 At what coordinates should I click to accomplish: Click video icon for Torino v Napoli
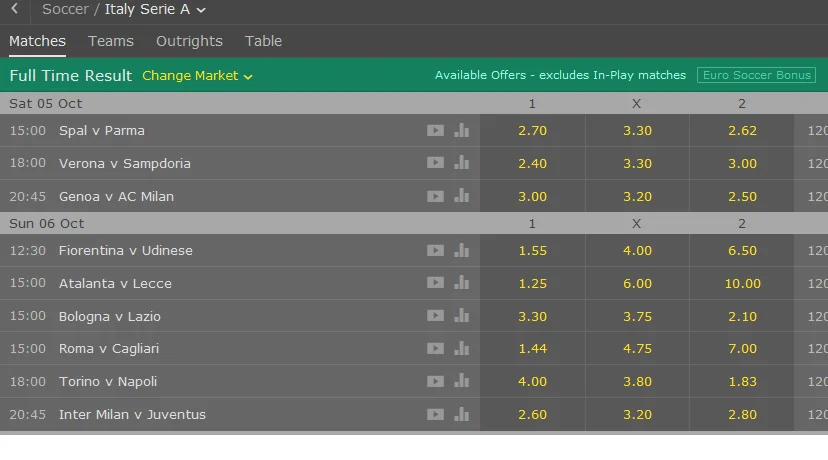tap(435, 381)
